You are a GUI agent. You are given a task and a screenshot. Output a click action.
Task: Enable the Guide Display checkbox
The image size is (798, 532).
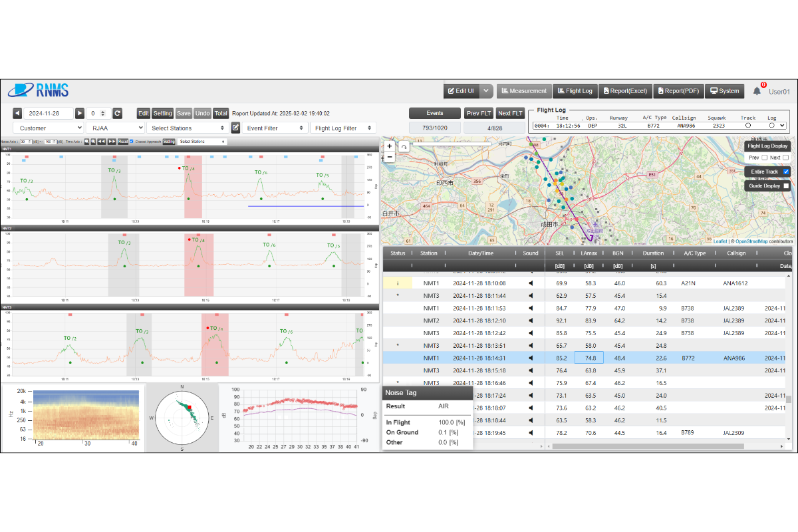pyautogui.click(x=786, y=186)
